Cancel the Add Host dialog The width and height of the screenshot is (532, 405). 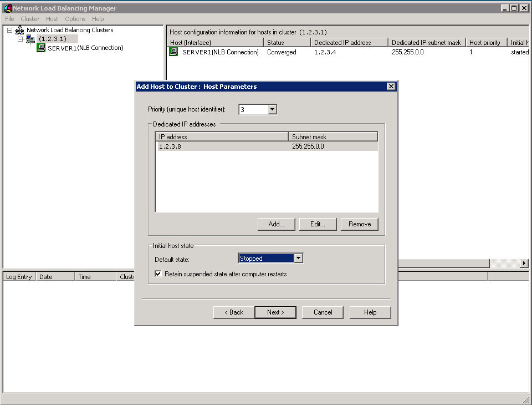[x=323, y=312]
